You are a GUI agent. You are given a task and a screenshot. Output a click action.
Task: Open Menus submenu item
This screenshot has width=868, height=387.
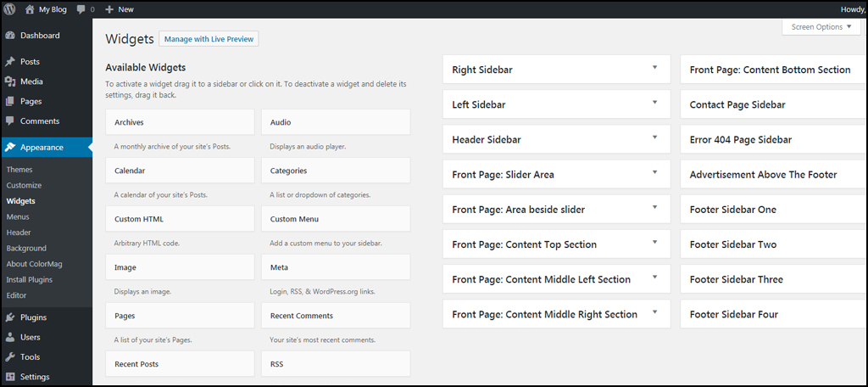pyautogui.click(x=18, y=216)
